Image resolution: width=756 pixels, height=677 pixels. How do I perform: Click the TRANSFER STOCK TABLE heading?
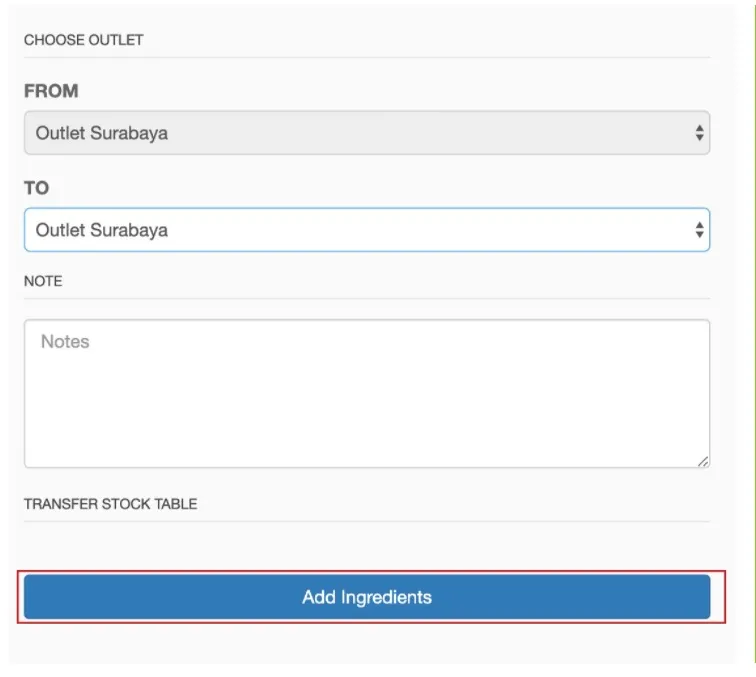tap(110, 504)
